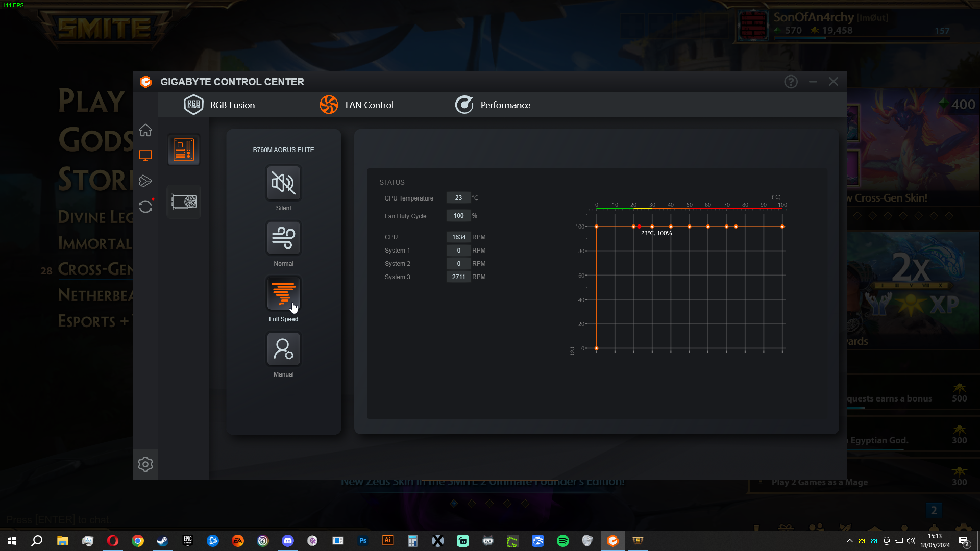The image size is (980, 551).
Task: Click the Fan Duty Cycle value field
Action: pos(458,216)
